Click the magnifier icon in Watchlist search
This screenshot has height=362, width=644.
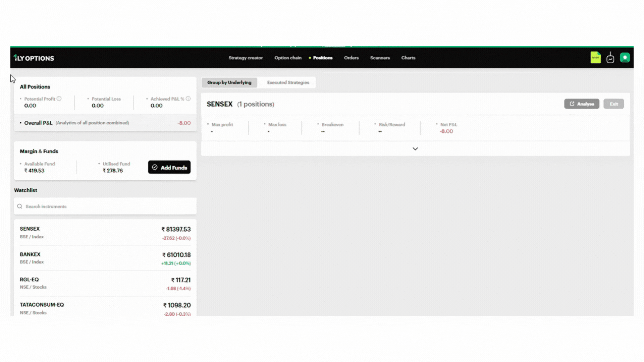pos(20,206)
